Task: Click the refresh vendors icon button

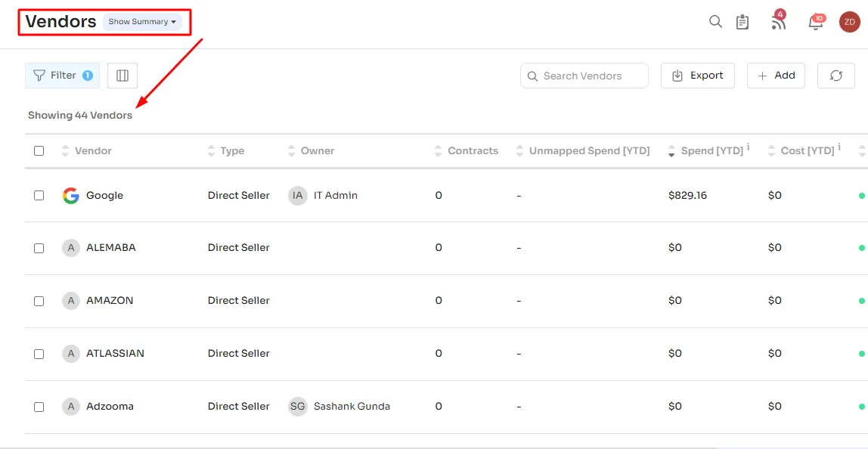Action: click(836, 76)
